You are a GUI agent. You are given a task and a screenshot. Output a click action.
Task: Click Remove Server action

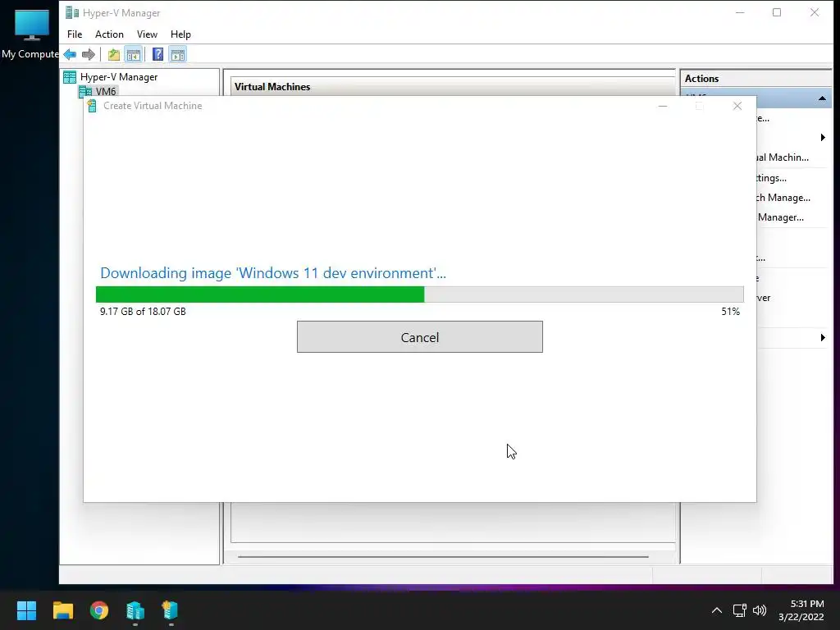point(764,298)
